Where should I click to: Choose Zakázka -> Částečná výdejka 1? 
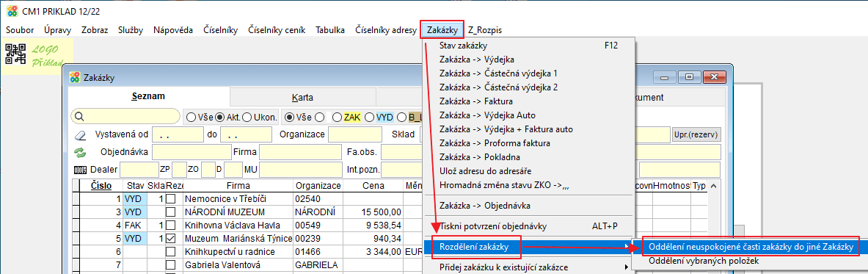(x=529, y=73)
